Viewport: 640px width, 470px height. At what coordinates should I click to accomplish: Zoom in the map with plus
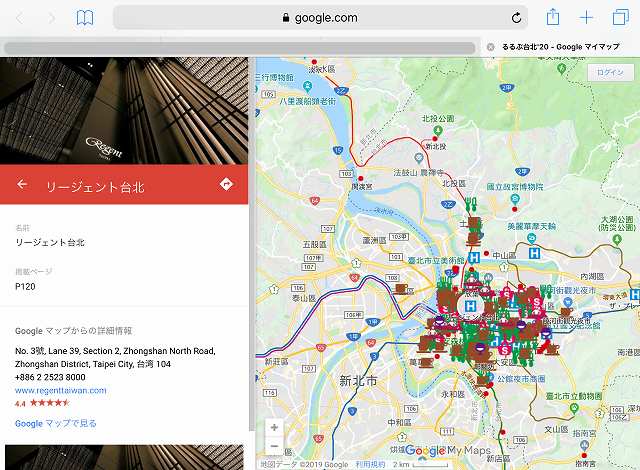(274, 427)
